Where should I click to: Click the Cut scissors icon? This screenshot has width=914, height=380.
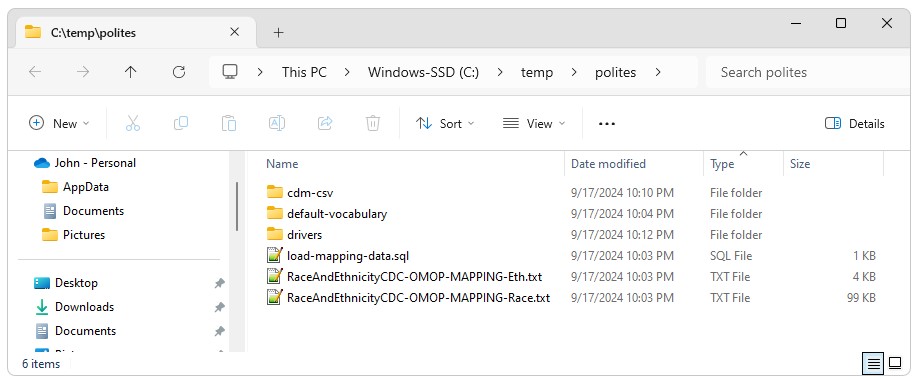[x=133, y=123]
